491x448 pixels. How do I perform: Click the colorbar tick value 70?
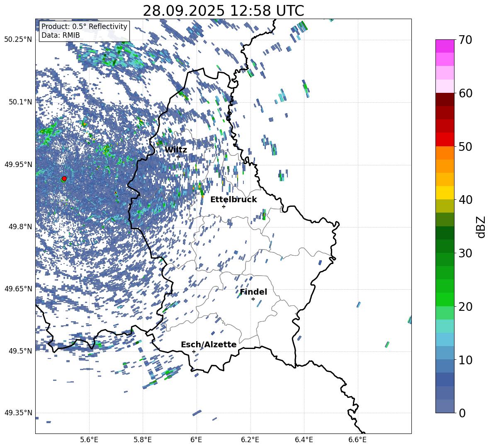[465, 40]
